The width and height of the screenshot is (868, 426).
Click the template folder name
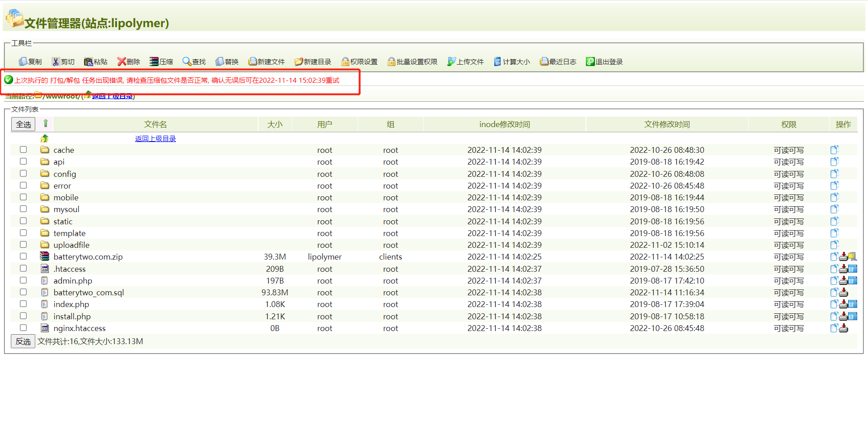[x=70, y=233]
